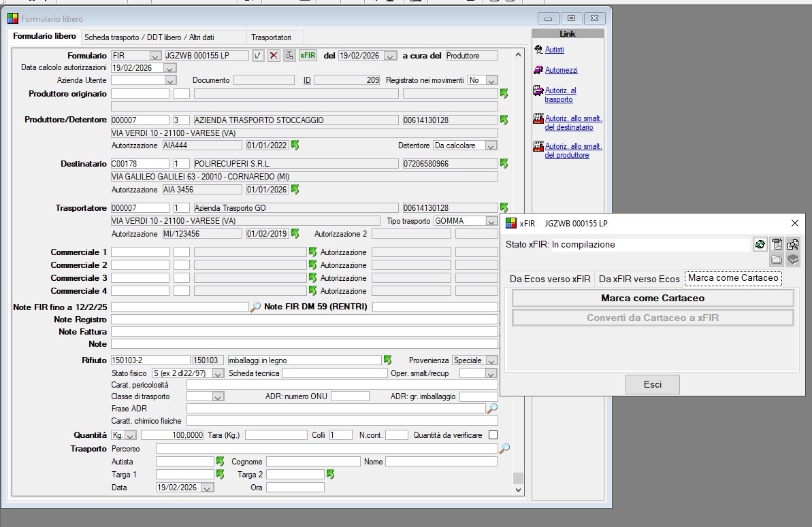This screenshot has width=812, height=527.
Task: Expand the Provenienza dropdown set to Speciale
Action: 491,360
